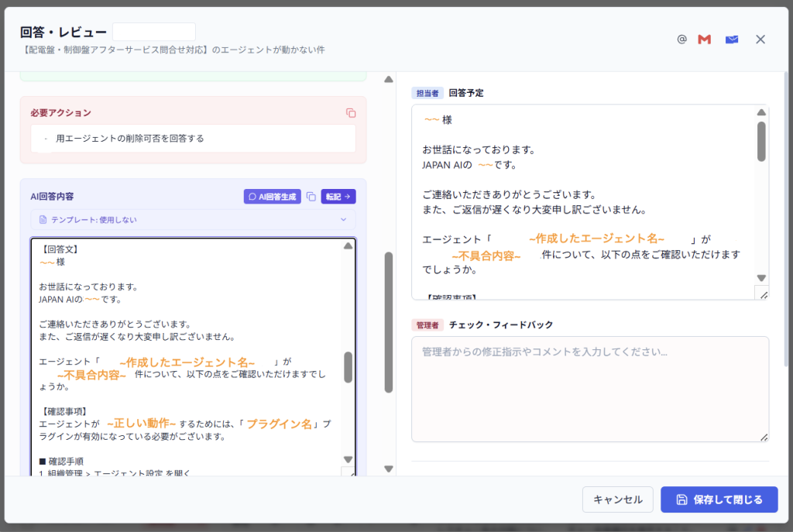Click the AI回答生成 button
793x532 pixels.
[272, 197]
